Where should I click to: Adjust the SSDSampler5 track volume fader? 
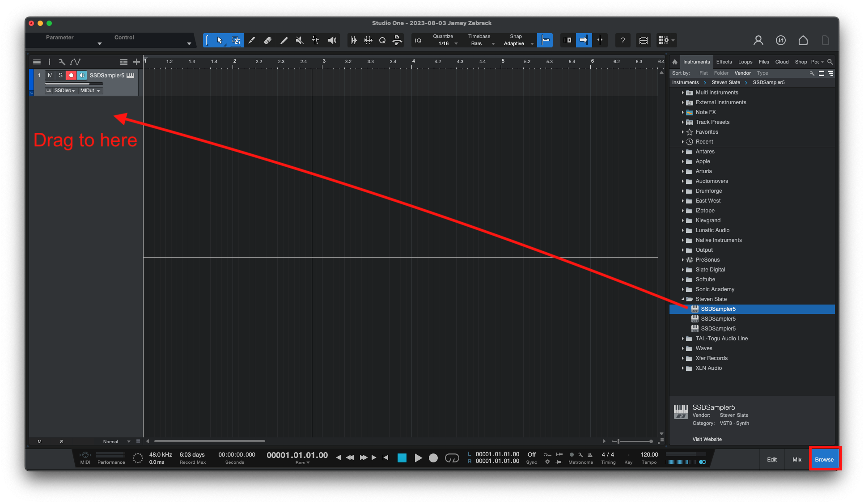pyautogui.click(x=74, y=84)
